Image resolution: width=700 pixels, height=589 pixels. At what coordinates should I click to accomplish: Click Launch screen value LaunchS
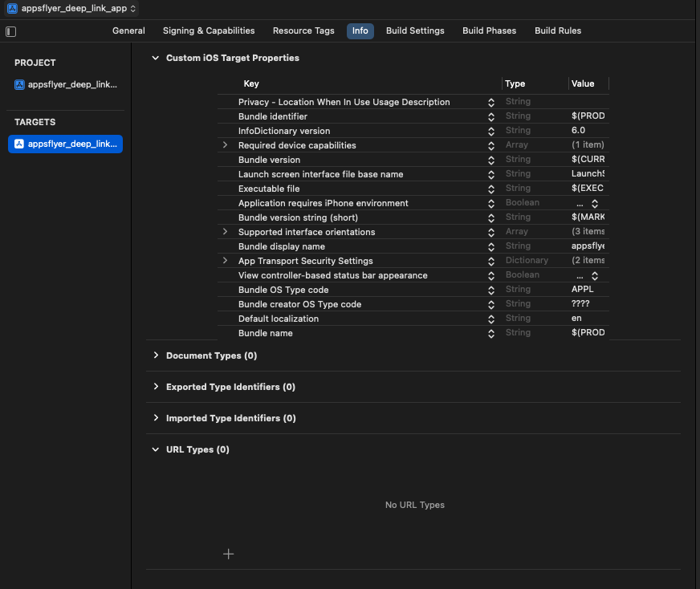[588, 173]
